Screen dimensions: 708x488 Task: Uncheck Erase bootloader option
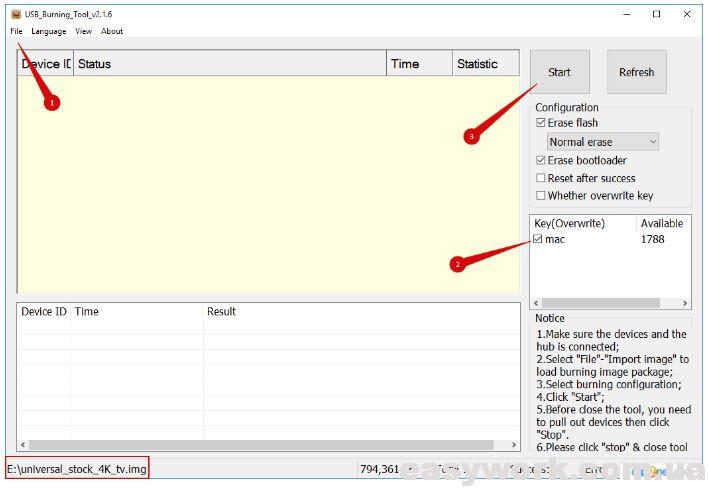coord(540,160)
